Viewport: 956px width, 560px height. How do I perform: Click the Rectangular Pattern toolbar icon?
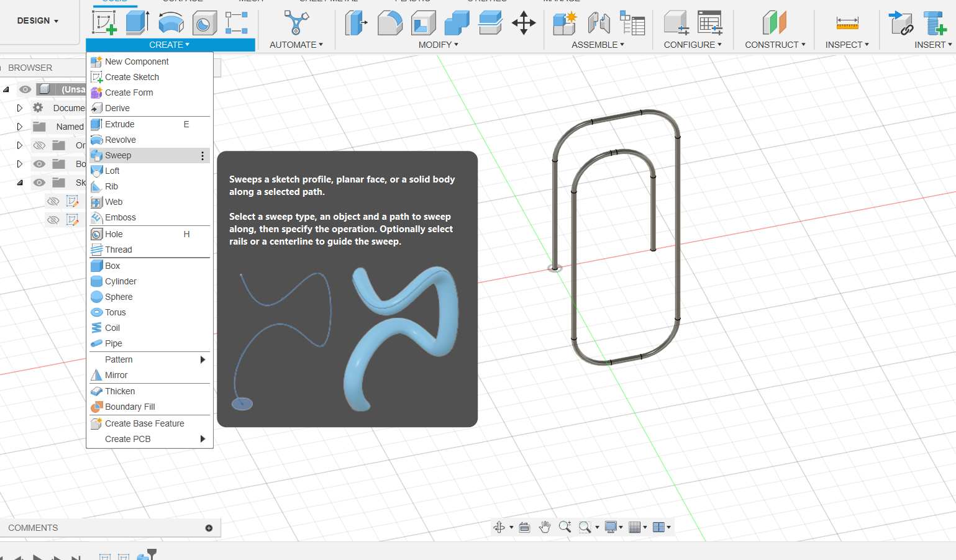tap(237, 23)
